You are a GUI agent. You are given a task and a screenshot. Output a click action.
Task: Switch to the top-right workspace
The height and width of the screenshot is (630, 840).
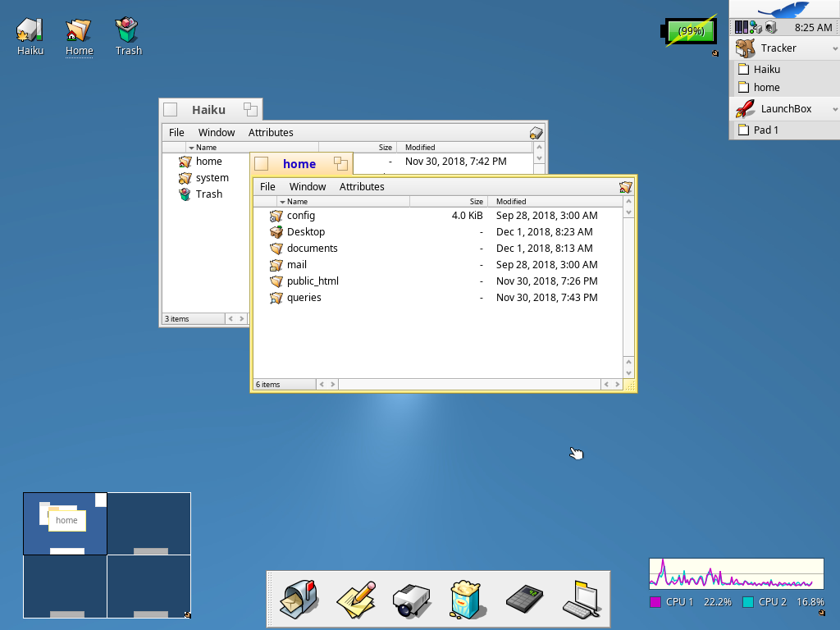pyautogui.click(x=148, y=523)
